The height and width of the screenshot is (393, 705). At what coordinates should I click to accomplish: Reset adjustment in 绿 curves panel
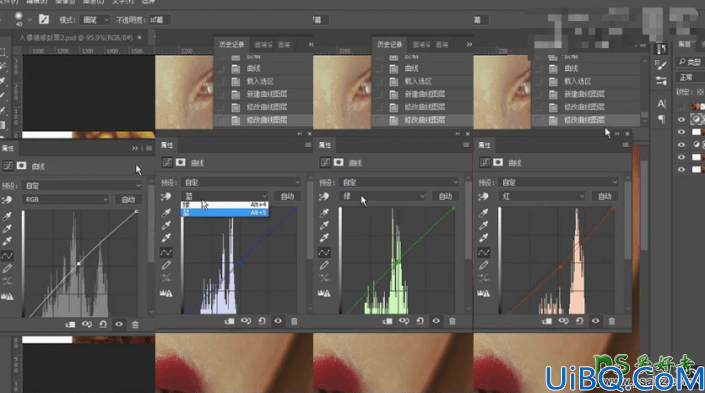tap(420, 321)
